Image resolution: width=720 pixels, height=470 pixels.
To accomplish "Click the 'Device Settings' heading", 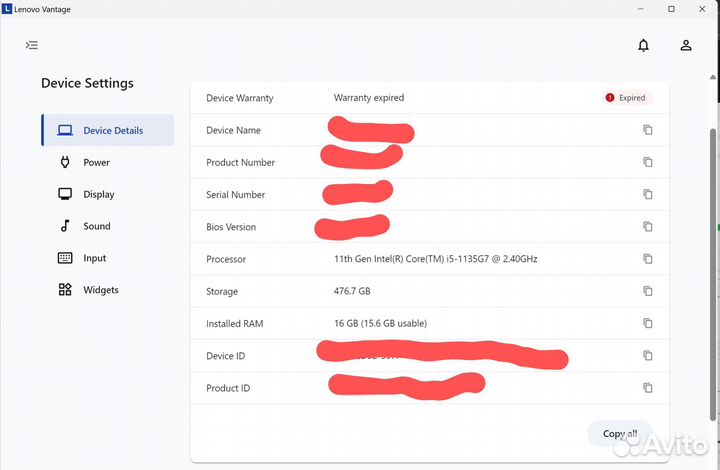I will (87, 83).
